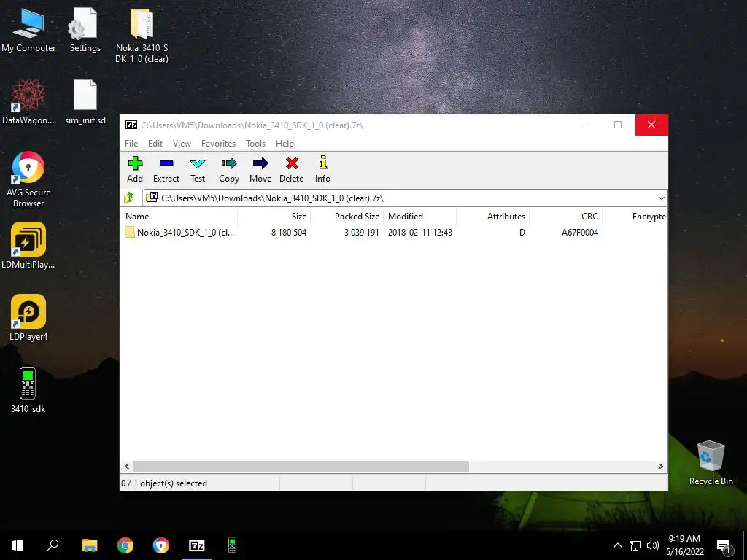Open the notification center
This screenshot has width=747, height=560.
(x=724, y=547)
